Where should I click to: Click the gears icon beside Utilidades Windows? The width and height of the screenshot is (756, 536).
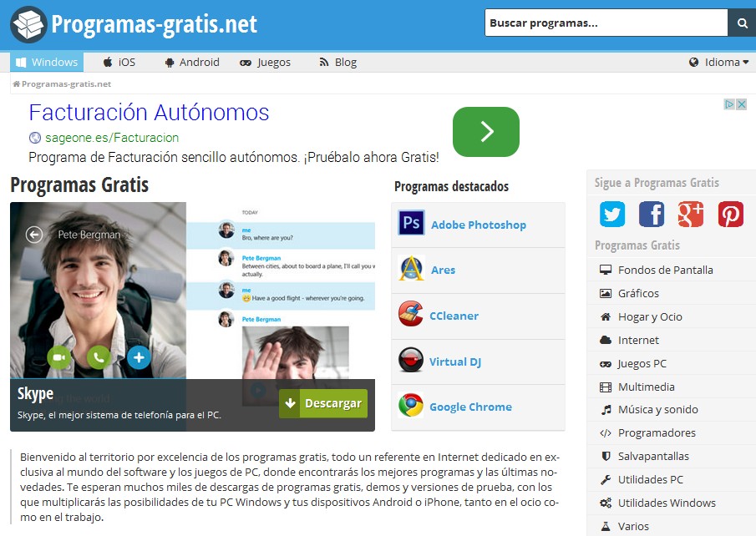point(606,503)
